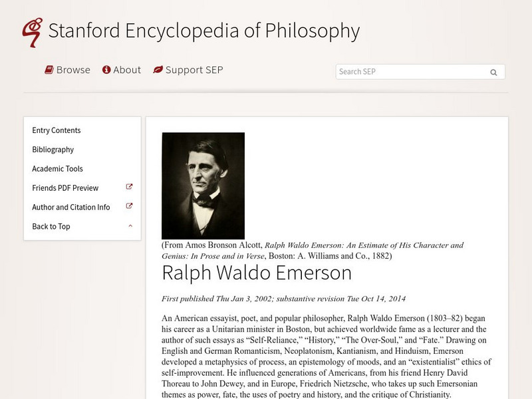Click the Stanford Encyclopedia of Philosophy title
Image resolution: width=532 pixels, height=399 pixels.
click(x=204, y=31)
